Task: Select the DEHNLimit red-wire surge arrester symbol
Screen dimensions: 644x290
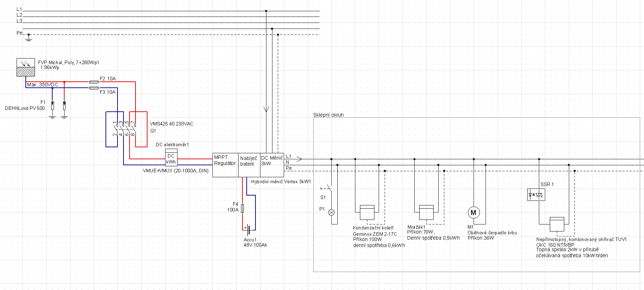Action: point(64,105)
